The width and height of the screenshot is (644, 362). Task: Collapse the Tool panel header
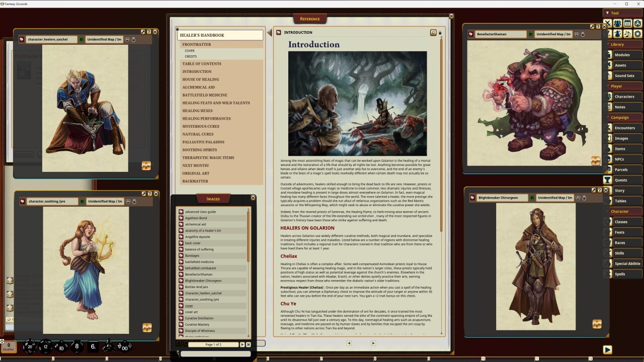click(x=608, y=13)
